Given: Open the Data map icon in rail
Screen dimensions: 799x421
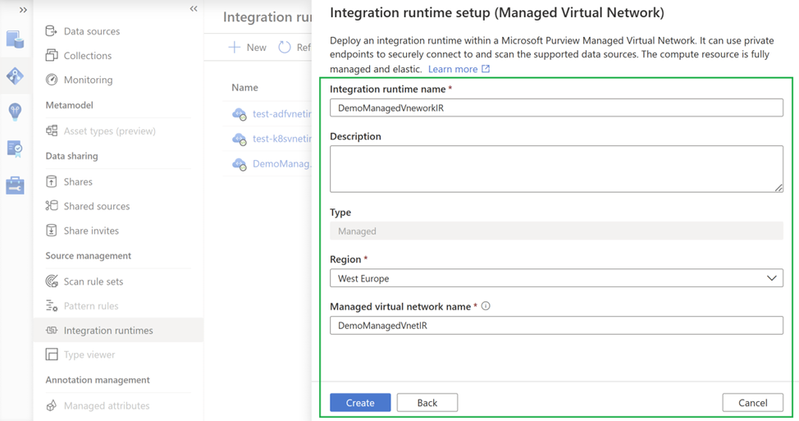Looking at the screenshot, I should [15, 76].
